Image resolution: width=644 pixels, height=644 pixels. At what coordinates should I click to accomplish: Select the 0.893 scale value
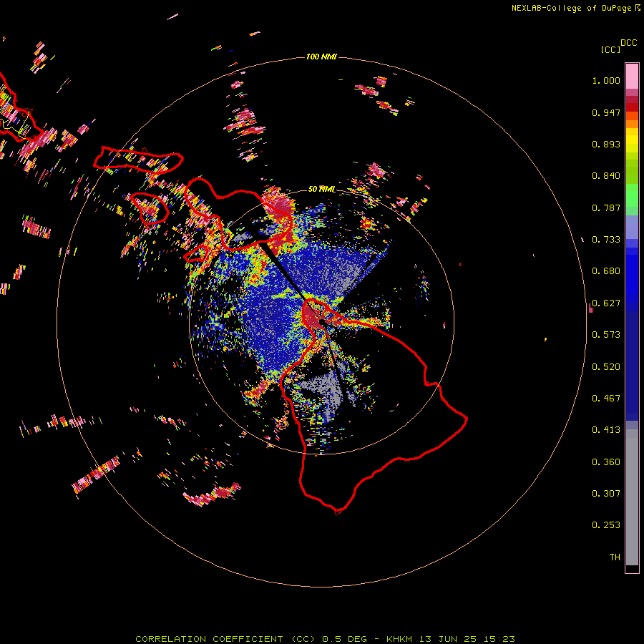point(606,144)
